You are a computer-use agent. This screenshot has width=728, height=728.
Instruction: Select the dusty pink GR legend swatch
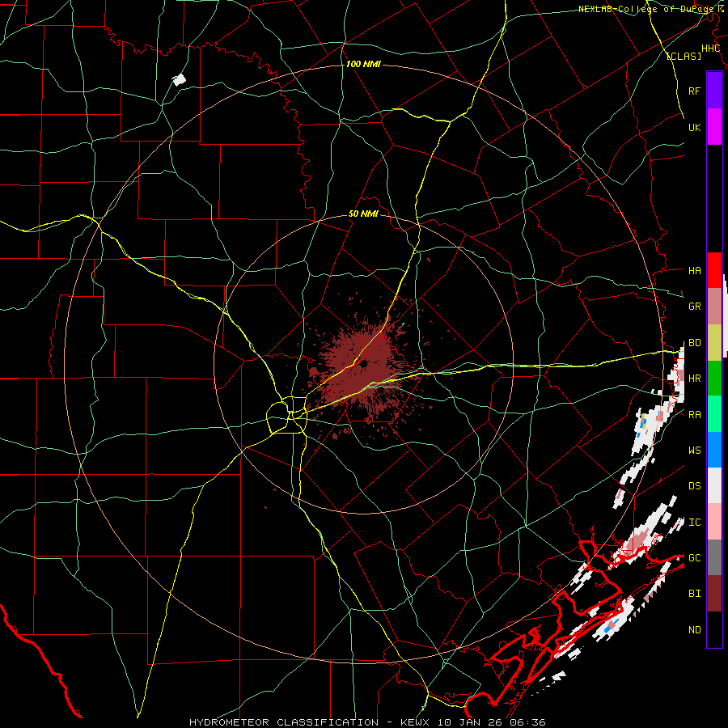714,307
